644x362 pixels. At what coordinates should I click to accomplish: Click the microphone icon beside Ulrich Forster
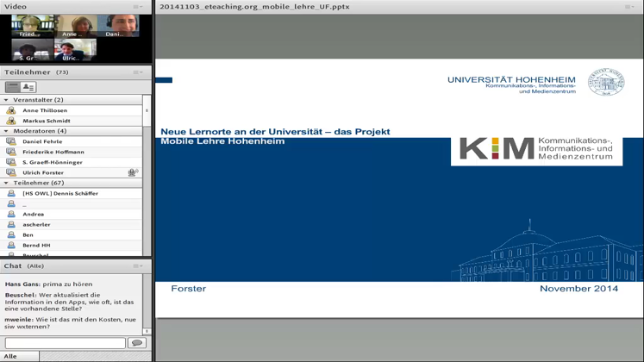point(133,172)
